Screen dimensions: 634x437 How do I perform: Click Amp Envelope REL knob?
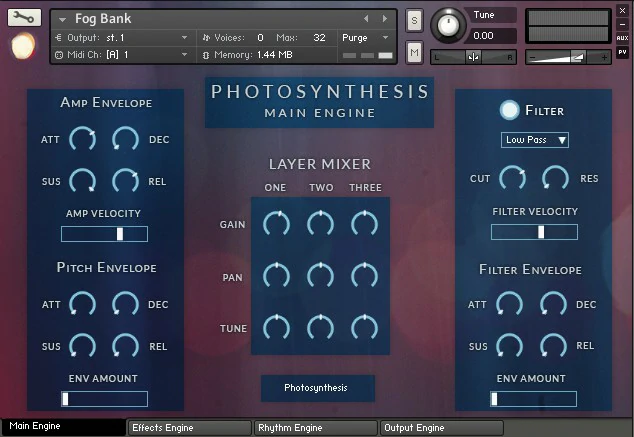(125, 182)
